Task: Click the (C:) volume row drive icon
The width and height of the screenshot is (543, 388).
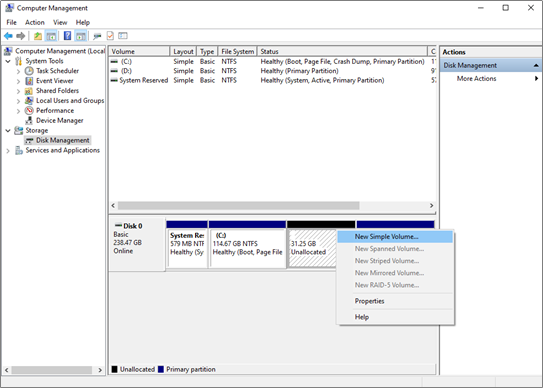Action: coord(114,62)
